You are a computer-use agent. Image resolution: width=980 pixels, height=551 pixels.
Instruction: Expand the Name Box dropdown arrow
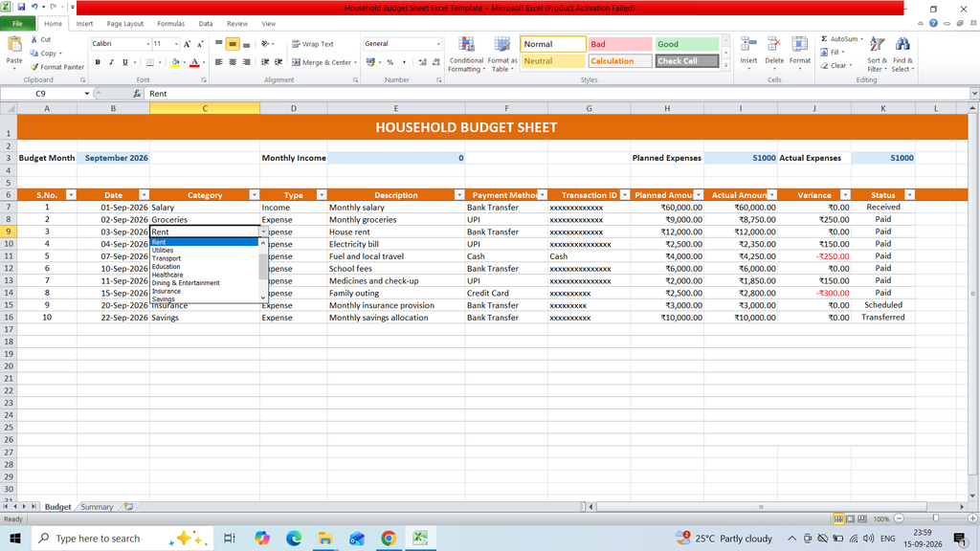click(x=87, y=94)
